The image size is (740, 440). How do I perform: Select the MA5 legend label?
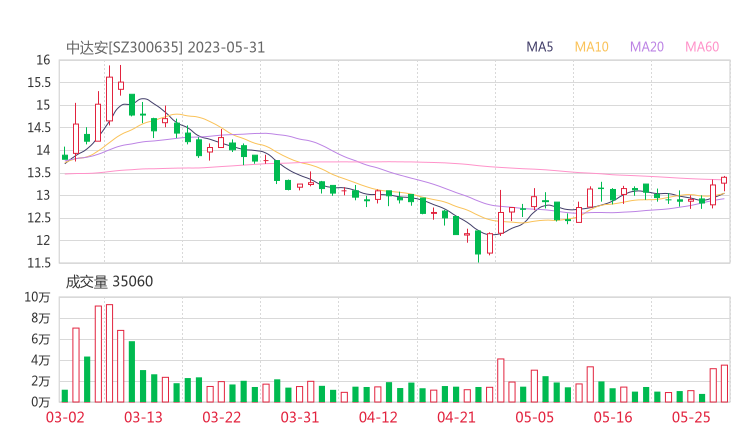(539, 47)
